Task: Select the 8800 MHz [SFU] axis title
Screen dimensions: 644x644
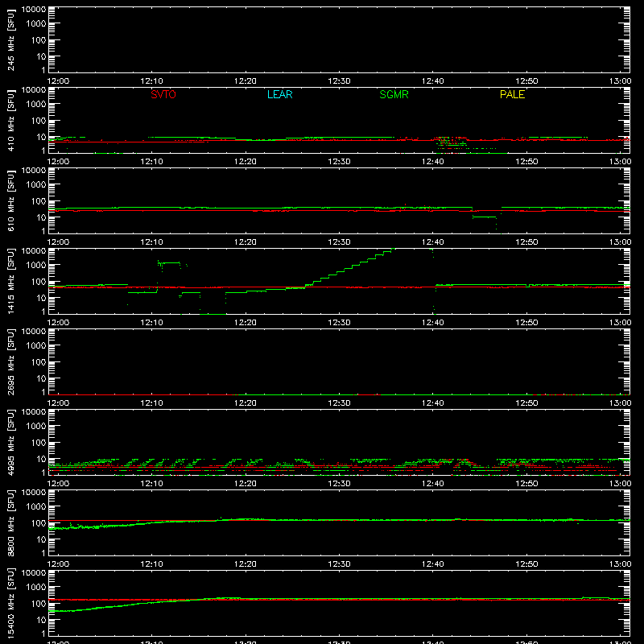Action: coord(11,522)
